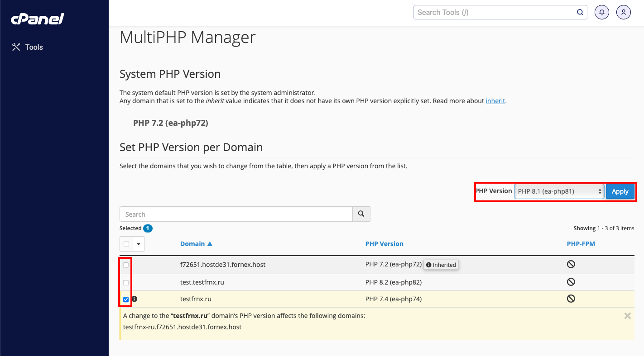The width and height of the screenshot is (644, 356).
Task: Click the Selected count badge
Action: click(148, 228)
